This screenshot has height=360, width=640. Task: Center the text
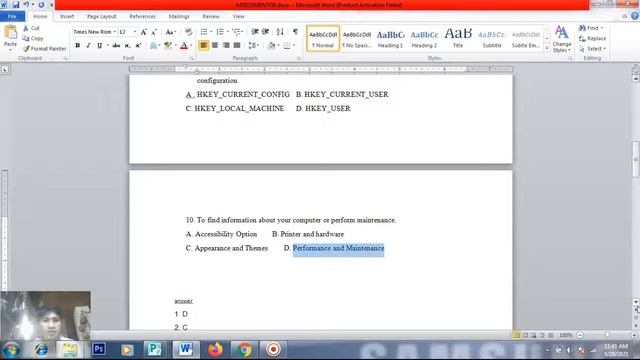coord(215,45)
